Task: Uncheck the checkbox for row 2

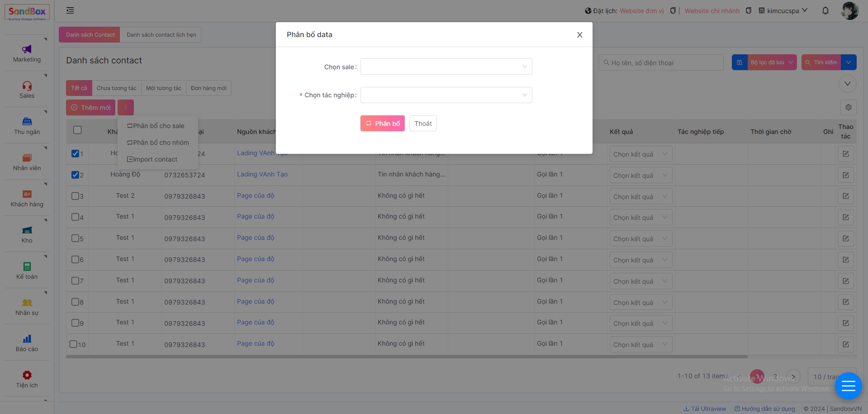Action: (76, 175)
